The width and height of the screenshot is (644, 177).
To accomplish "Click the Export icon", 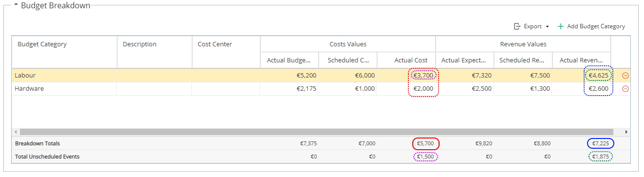I will click(x=517, y=26).
